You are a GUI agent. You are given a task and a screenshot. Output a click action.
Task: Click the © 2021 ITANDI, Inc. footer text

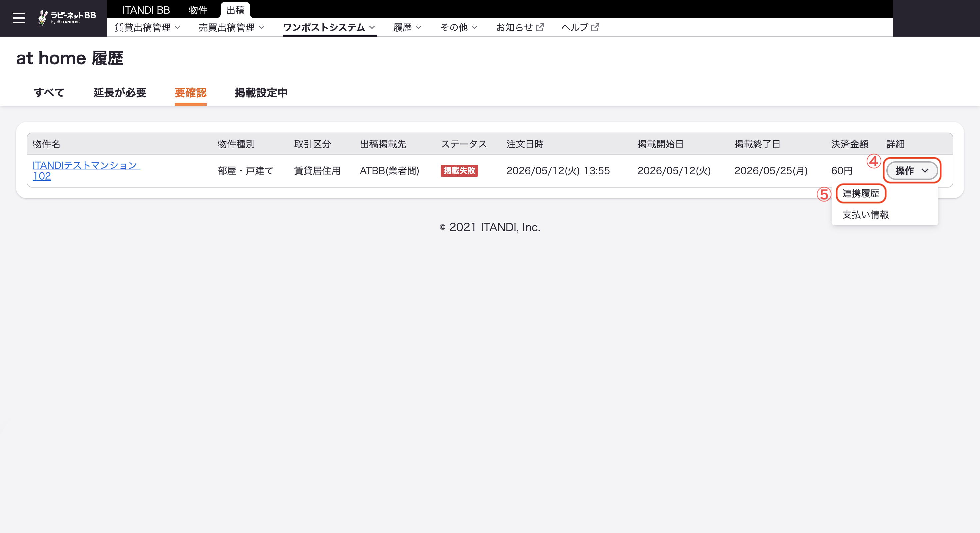tap(490, 227)
